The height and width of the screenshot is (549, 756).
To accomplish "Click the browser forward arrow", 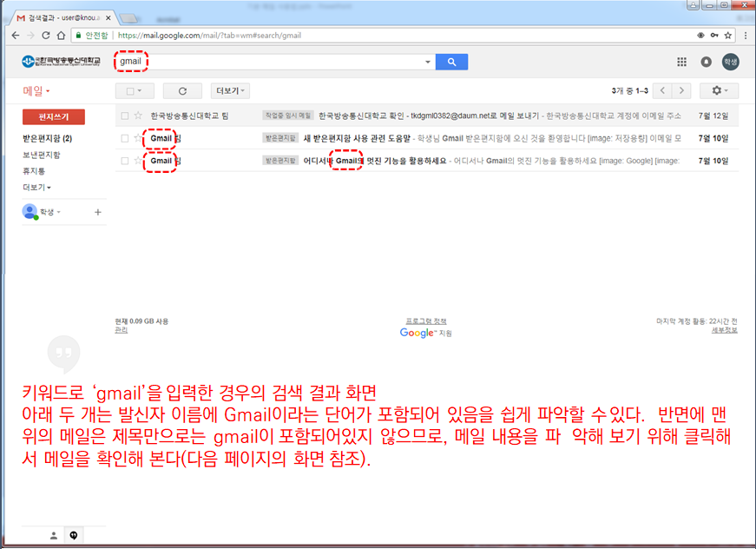I will (x=31, y=36).
